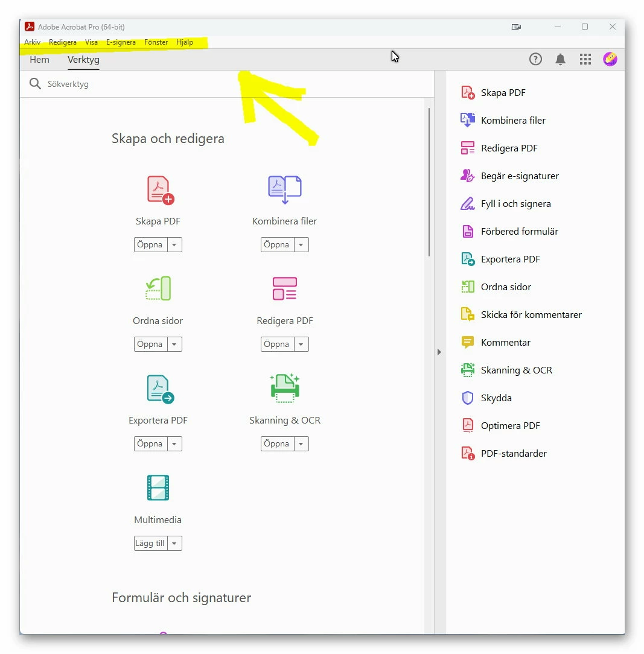Select Skicka för kommentarer shortcut
The width and height of the screenshot is (644, 654).
[x=521, y=314]
